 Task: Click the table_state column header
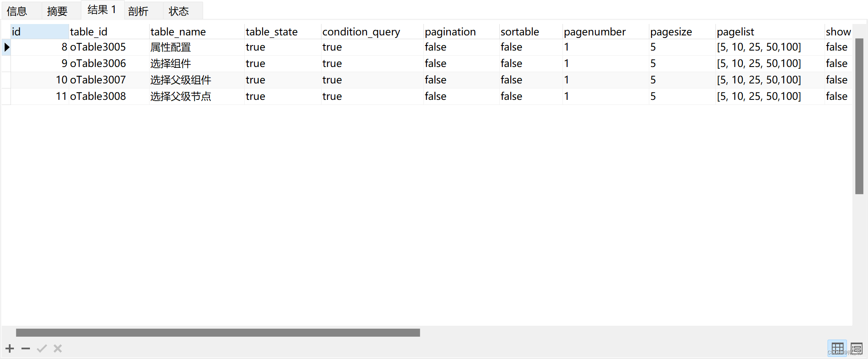pyautogui.click(x=283, y=32)
